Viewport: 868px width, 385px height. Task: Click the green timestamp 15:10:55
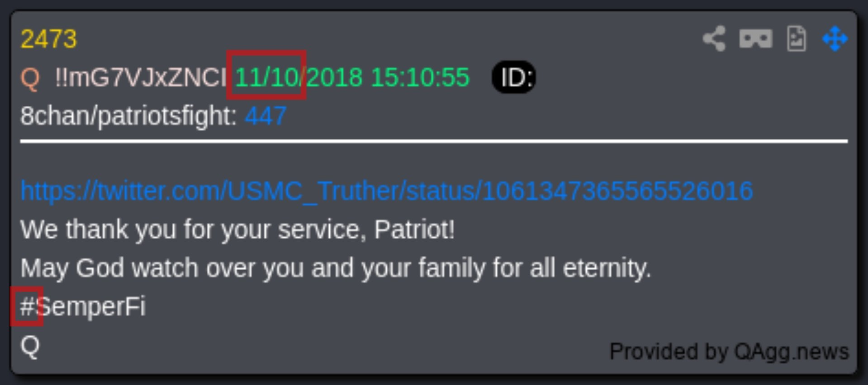pos(420,77)
